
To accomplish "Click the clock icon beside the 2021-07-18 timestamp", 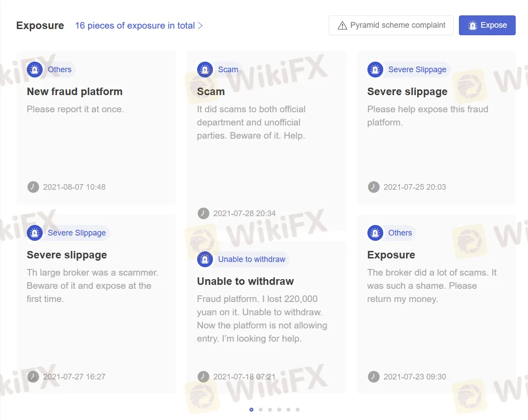I will 203,376.
